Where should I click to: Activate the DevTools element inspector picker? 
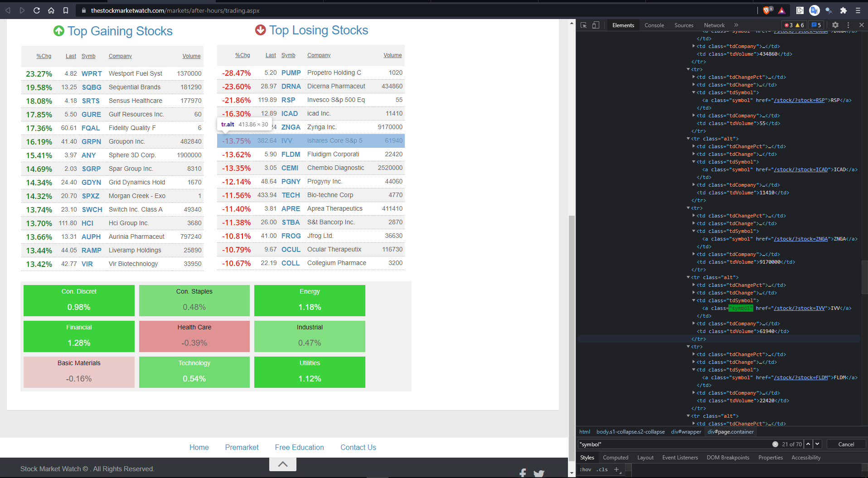(x=584, y=25)
